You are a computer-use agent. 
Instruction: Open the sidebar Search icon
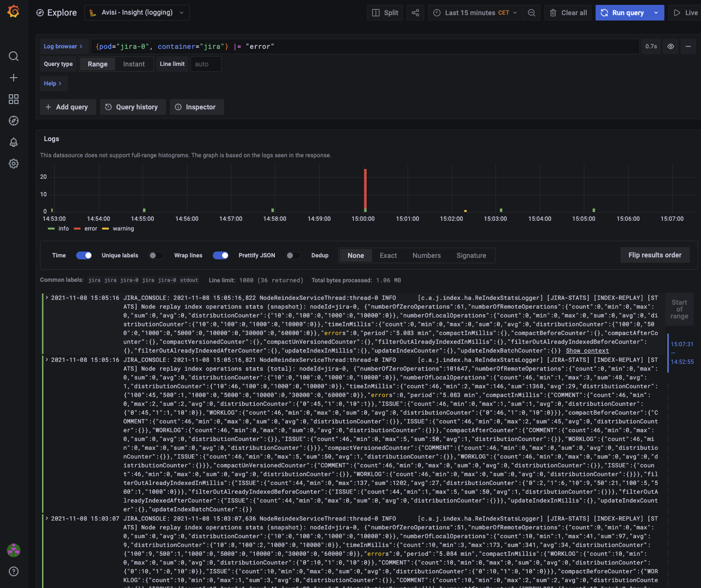click(x=14, y=56)
